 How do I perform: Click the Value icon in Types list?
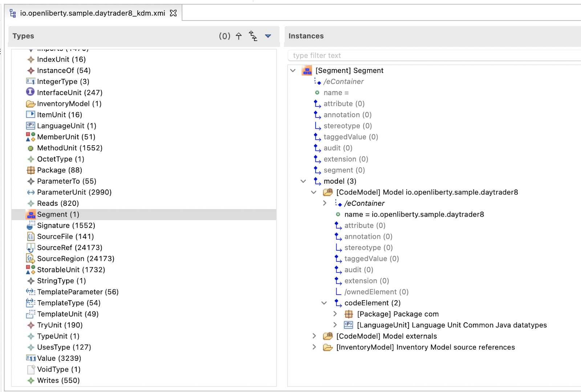click(x=31, y=358)
